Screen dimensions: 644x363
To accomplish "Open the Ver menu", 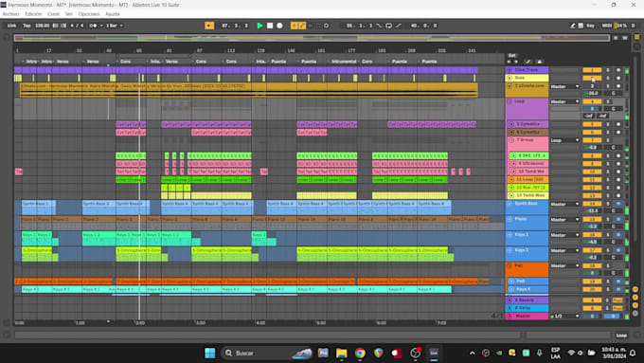I will 68,14.
